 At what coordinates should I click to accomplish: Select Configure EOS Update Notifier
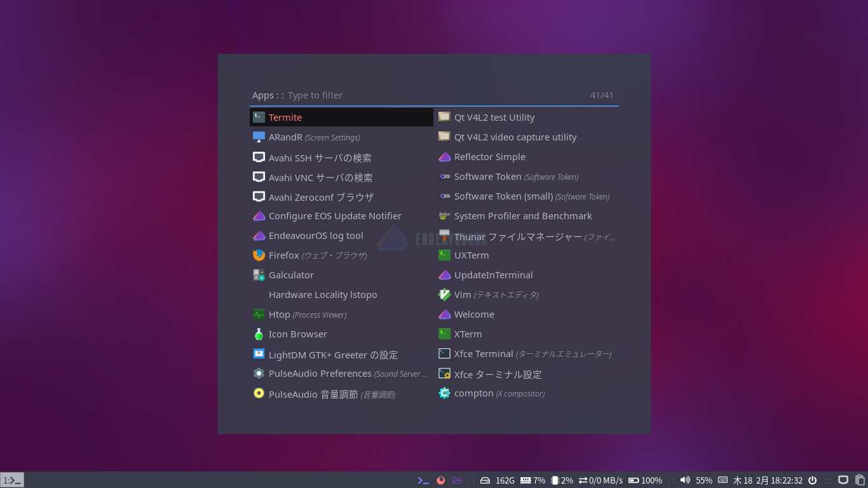pos(341,216)
